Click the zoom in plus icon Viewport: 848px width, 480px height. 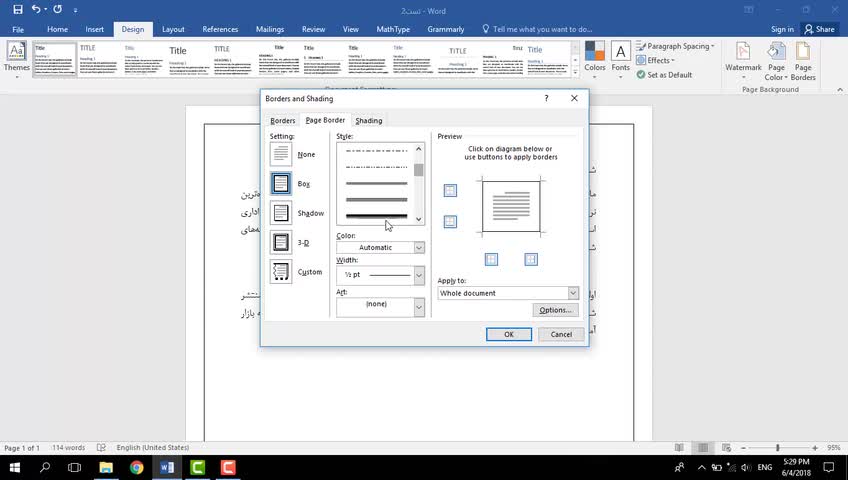814,448
